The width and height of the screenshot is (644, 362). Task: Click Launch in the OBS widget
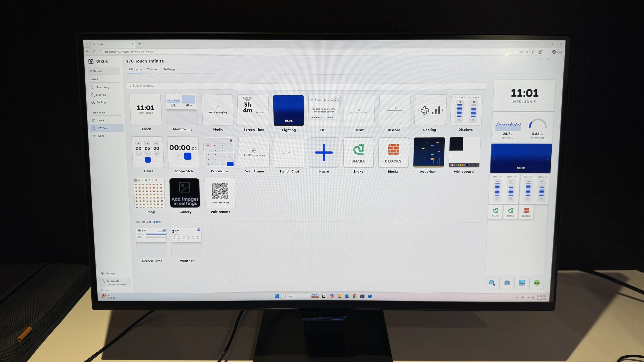[329, 117]
